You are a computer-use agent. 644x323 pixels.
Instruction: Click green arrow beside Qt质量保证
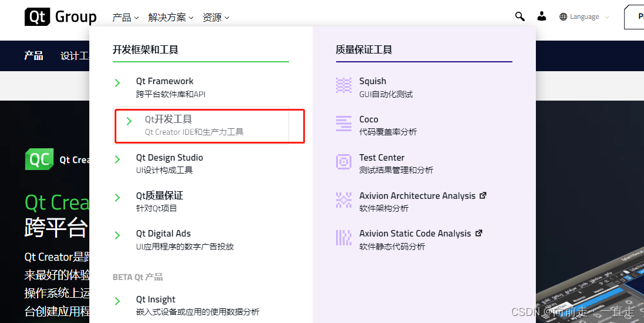(x=118, y=198)
